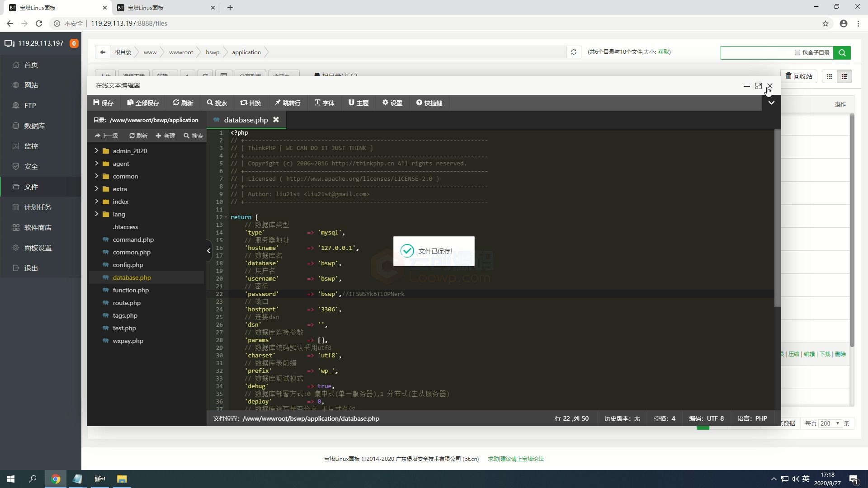Toggle the 包含子目录 checkbox

click(x=797, y=52)
